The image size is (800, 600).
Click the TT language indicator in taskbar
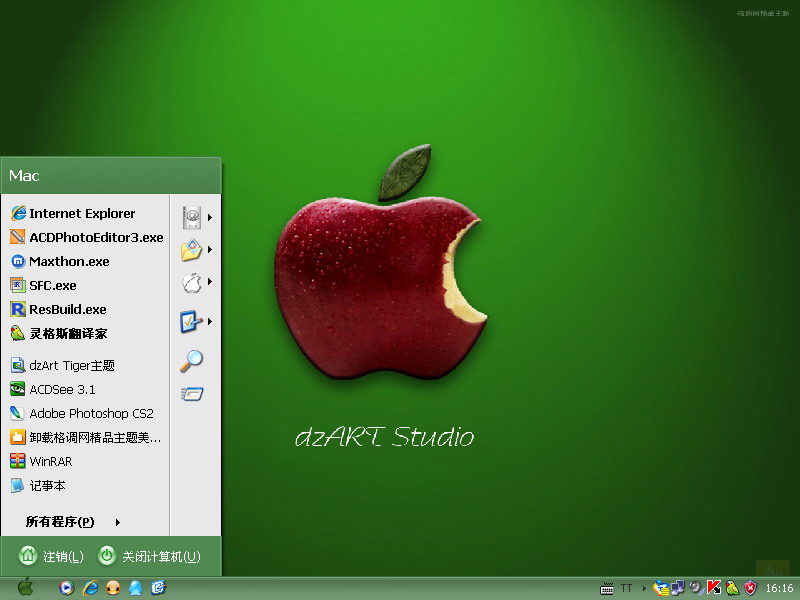coord(627,589)
